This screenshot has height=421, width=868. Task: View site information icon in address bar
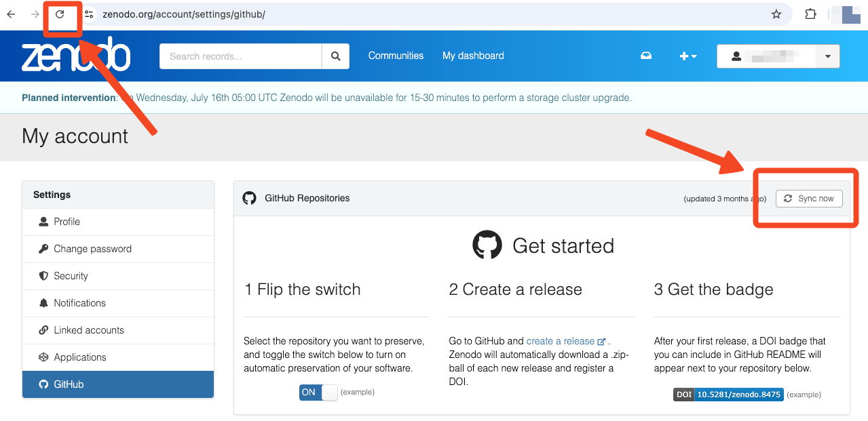(89, 14)
